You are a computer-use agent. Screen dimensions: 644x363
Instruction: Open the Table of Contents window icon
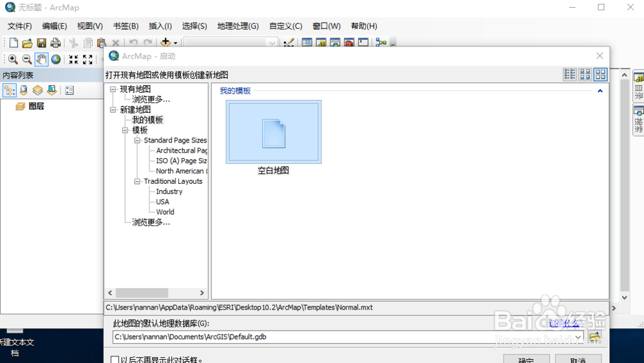307,43
